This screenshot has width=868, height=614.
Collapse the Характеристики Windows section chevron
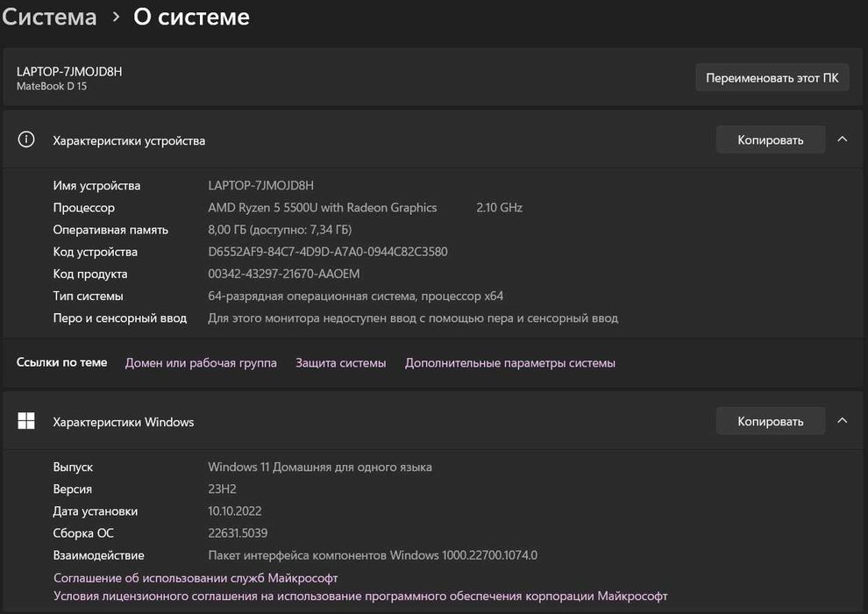pos(842,421)
